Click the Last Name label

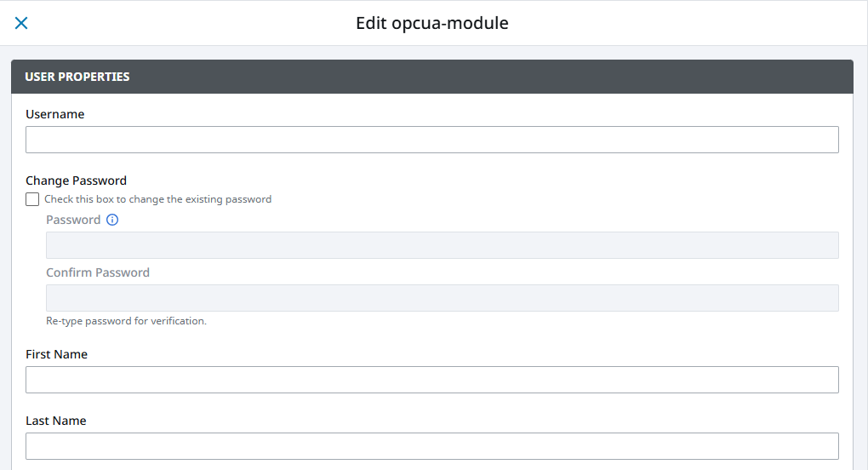56,421
